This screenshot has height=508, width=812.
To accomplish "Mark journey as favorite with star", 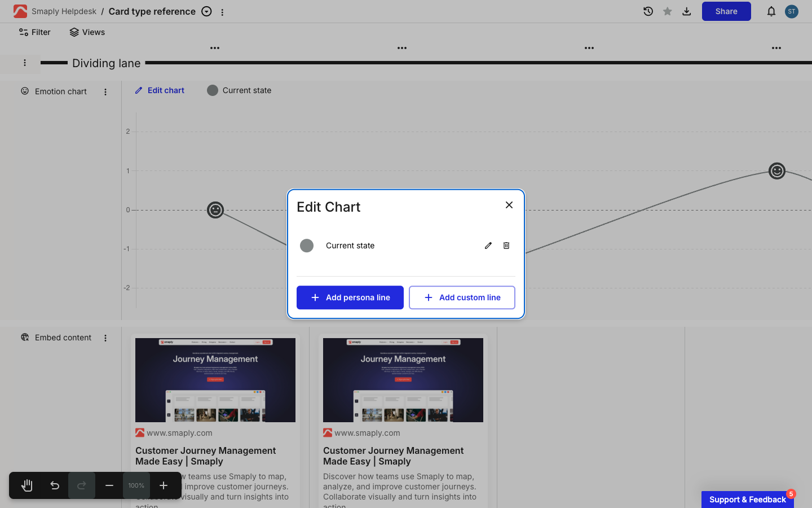I will 668,11.
